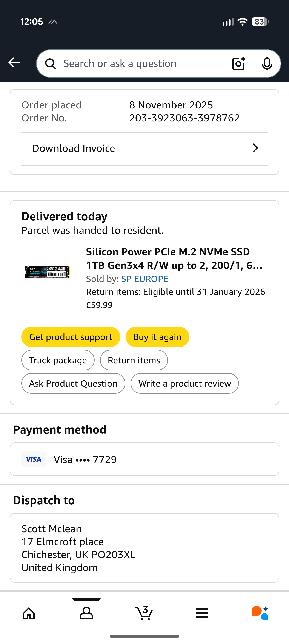Launch the Rufus AI assistant icon
Viewport: 289px width, 644px height.
point(260,613)
